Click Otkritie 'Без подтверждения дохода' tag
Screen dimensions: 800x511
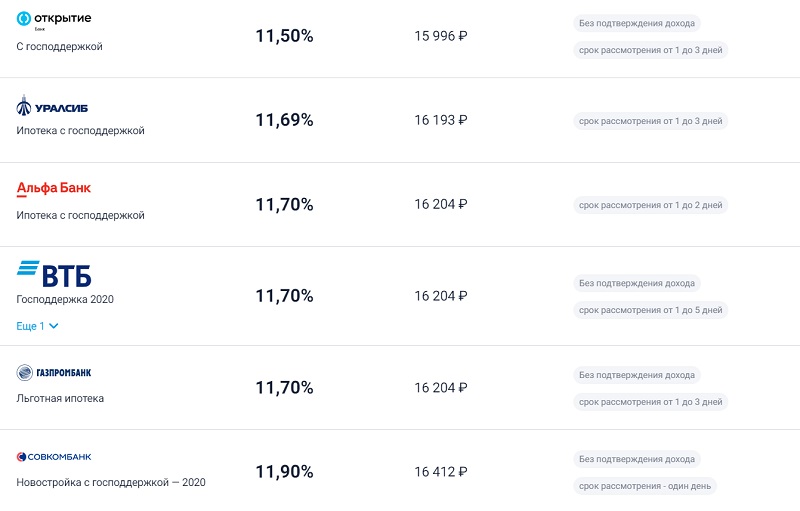637,23
